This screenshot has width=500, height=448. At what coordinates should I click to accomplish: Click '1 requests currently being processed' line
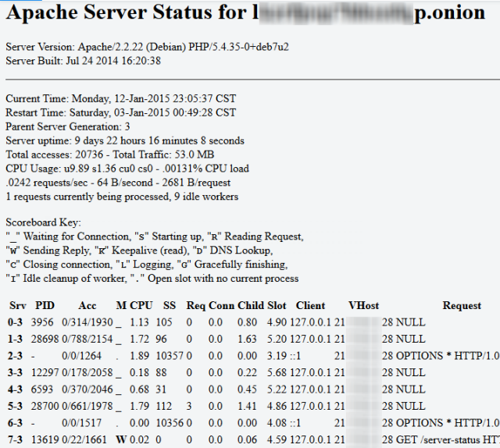(x=122, y=197)
